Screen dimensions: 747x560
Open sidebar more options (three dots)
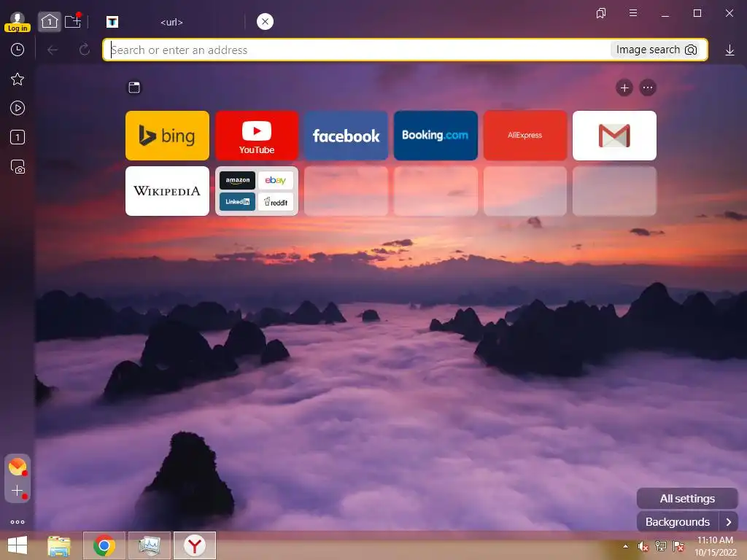pyautogui.click(x=18, y=522)
